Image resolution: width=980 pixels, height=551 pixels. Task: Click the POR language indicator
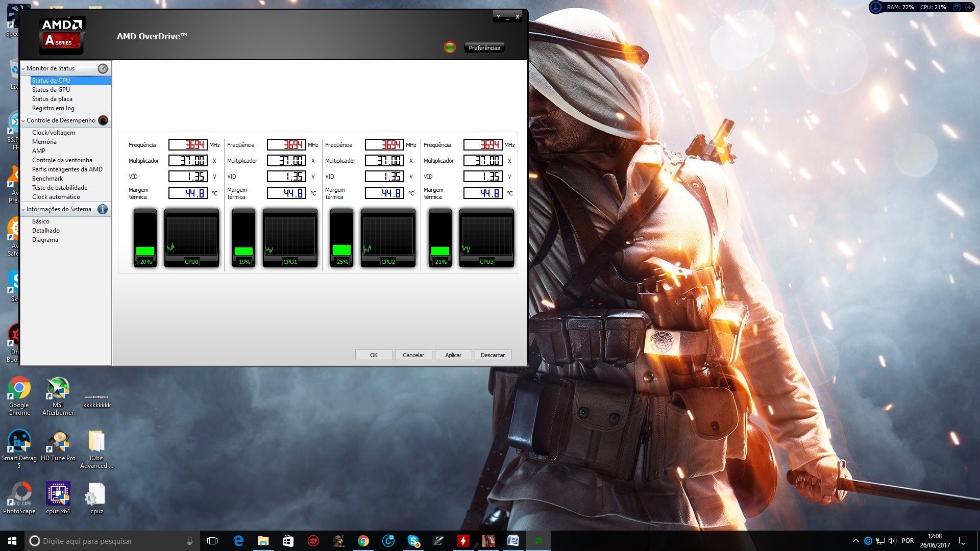pyautogui.click(x=908, y=541)
